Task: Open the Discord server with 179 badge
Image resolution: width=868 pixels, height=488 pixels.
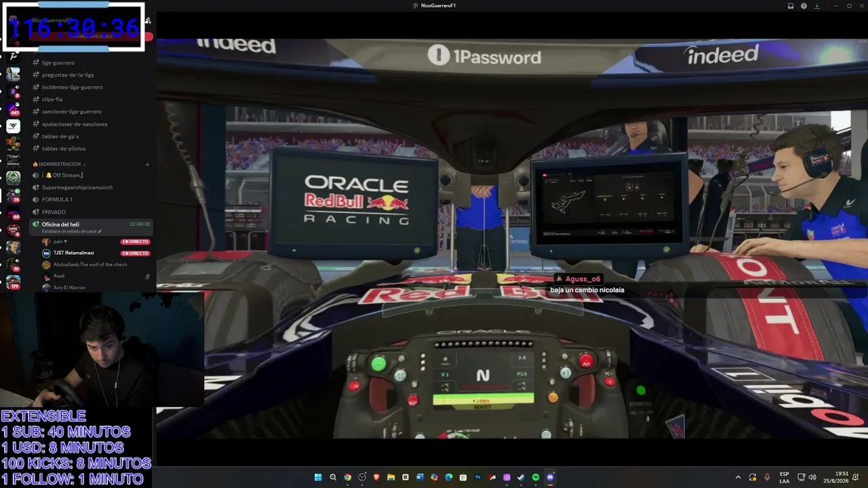Action: click(x=13, y=281)
